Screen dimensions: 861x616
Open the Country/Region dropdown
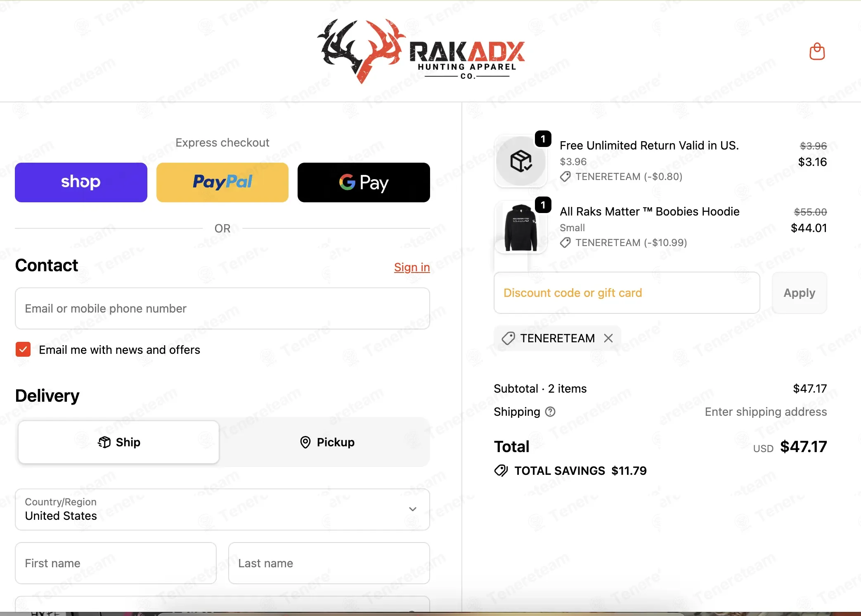pyautogui.click(x=222, y=509)
